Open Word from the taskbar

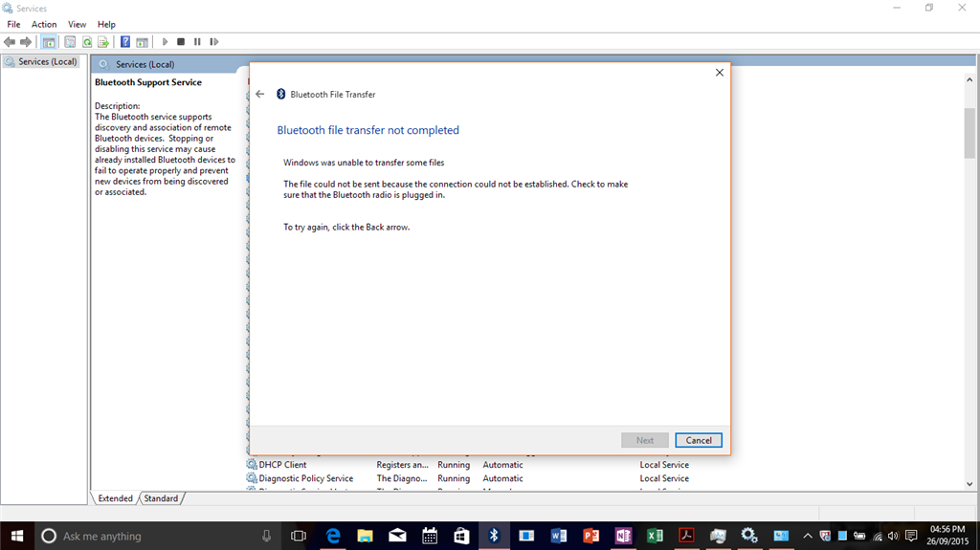(x=559, y=536)
